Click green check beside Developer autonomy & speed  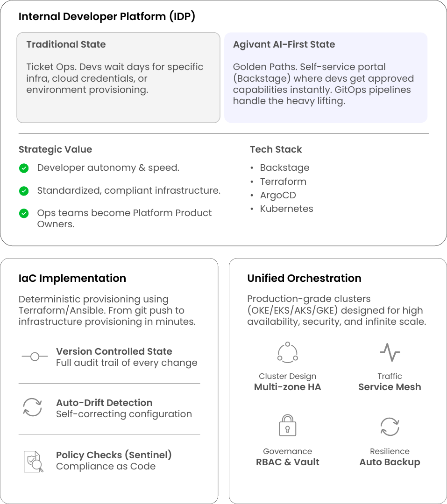point(24,168)
